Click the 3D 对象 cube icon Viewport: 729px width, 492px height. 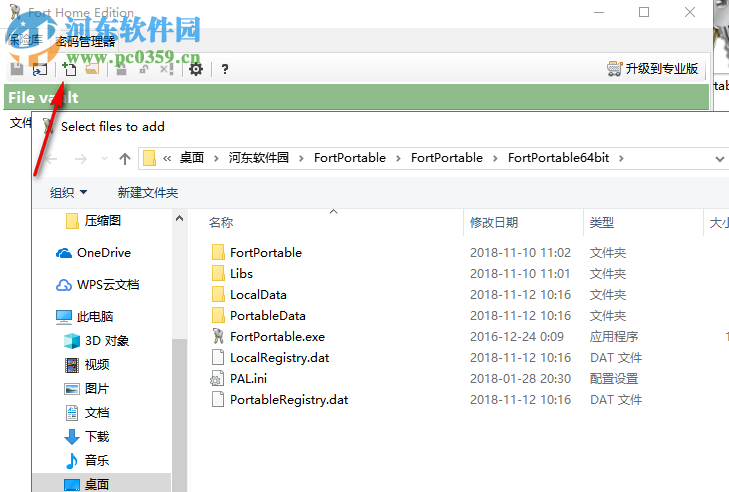(72, 341)
